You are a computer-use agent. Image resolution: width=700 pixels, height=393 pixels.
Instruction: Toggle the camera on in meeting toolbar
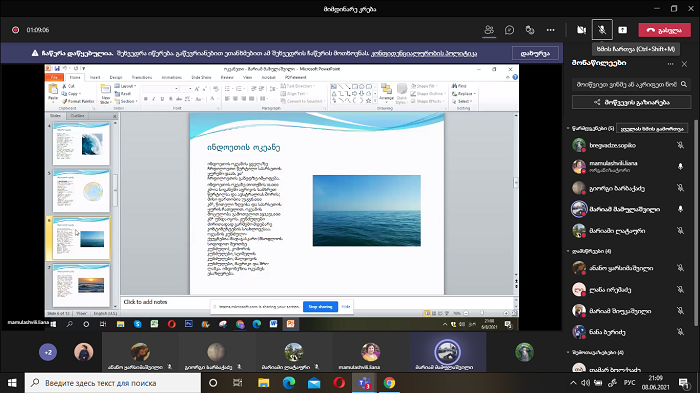[581, 30]
